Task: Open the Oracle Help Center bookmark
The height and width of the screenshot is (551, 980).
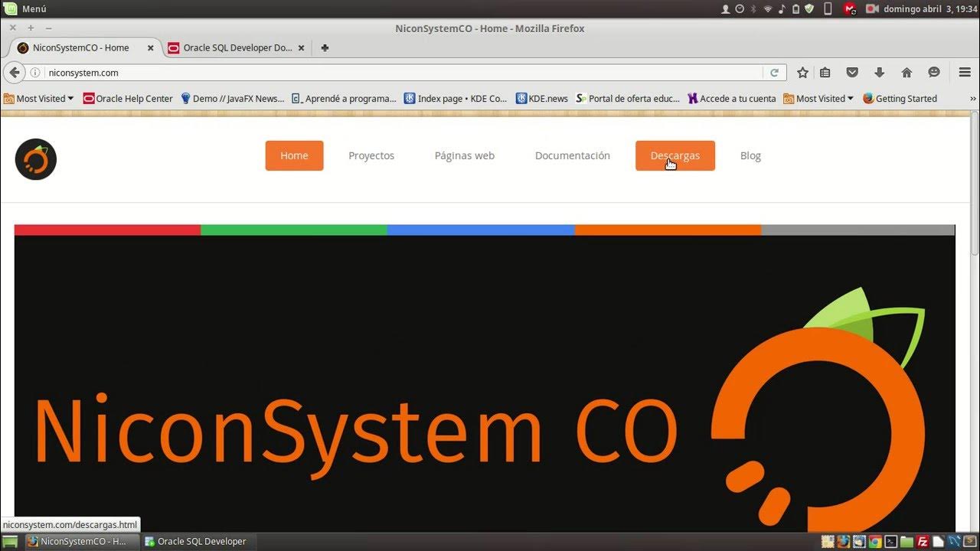Action: pyautogui.click(x=128, y=99)
